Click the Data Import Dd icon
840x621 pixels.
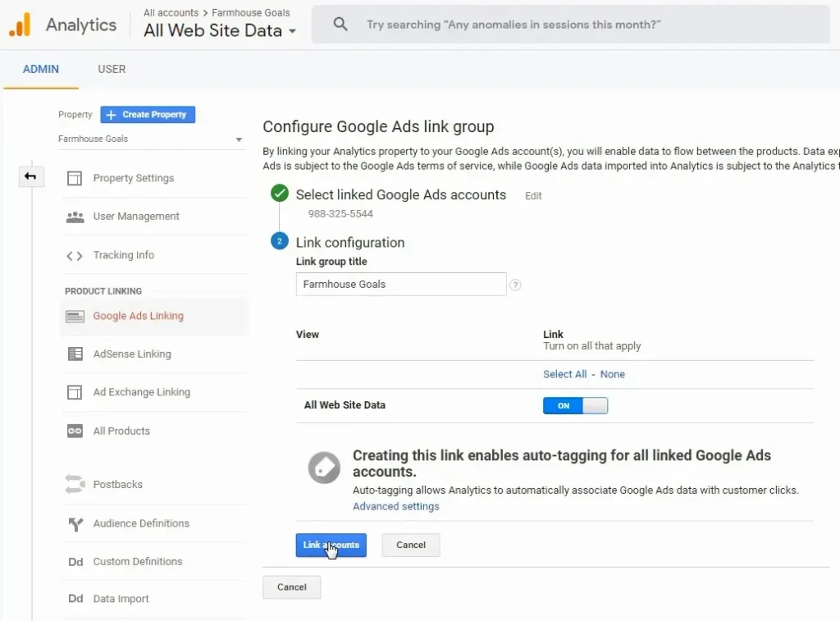coord(75,599)
